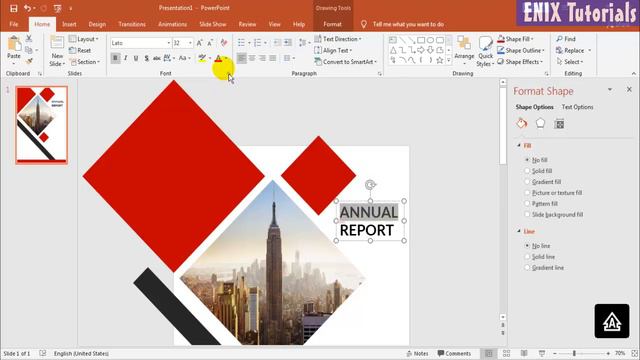This screenshot has height=360, width=640.
Task: Expand Text Direction options
Action: pyautogui.click(x=338, y=39)
